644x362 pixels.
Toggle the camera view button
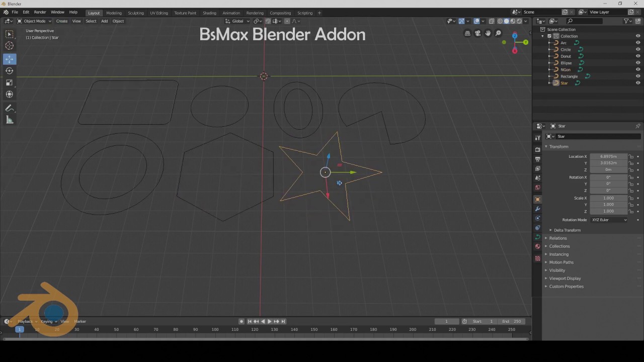tap(477, 33)
